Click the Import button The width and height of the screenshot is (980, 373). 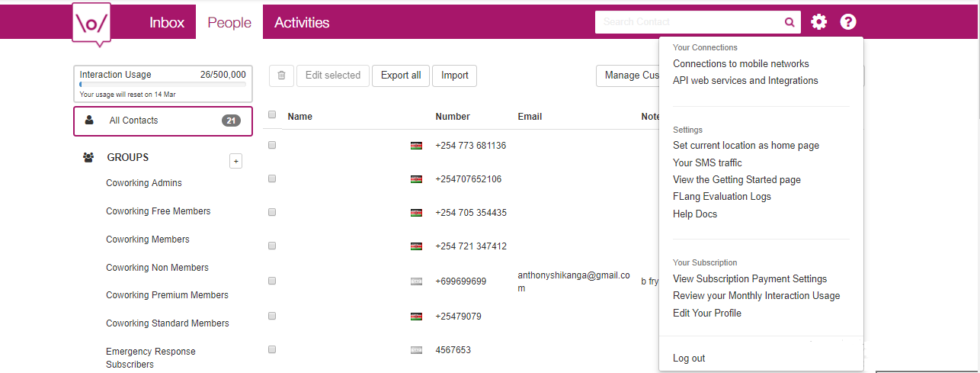(455, 76)
